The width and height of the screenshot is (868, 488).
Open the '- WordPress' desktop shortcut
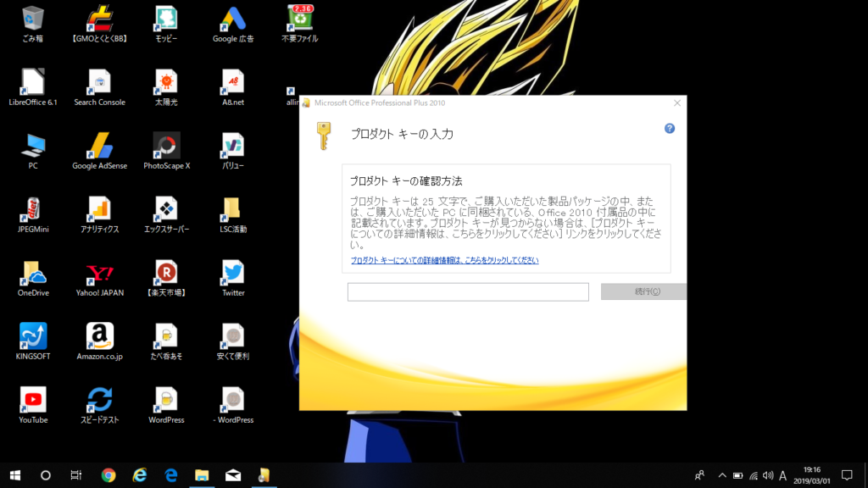tap(233, 406)
